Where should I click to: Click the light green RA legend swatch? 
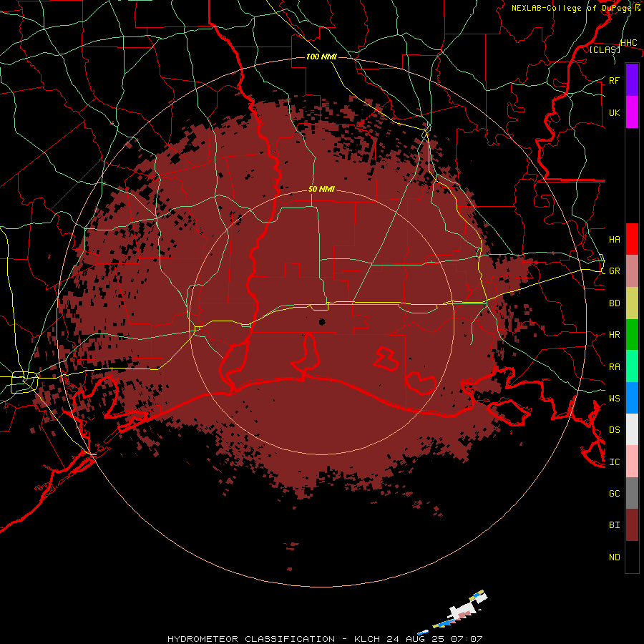pos(632,366)
